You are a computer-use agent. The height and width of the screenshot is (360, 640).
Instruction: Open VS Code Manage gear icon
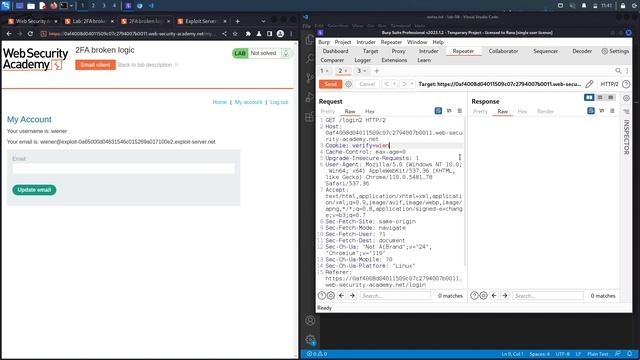pos(310,340)
